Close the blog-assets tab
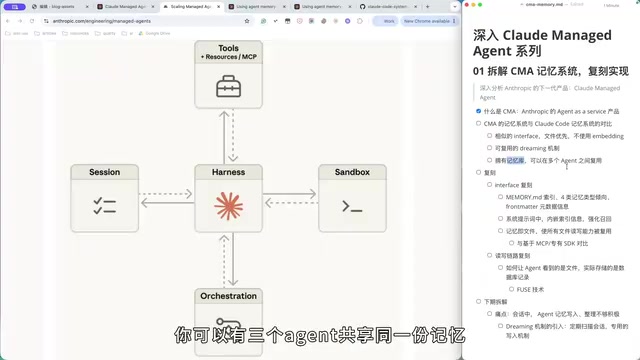 87,7
